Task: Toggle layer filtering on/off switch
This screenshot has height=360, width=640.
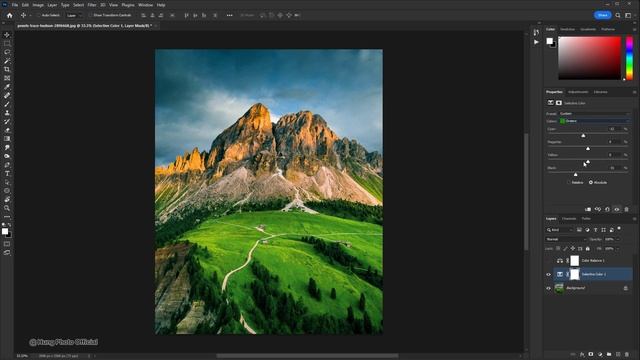Action: [x=619, y=229]
